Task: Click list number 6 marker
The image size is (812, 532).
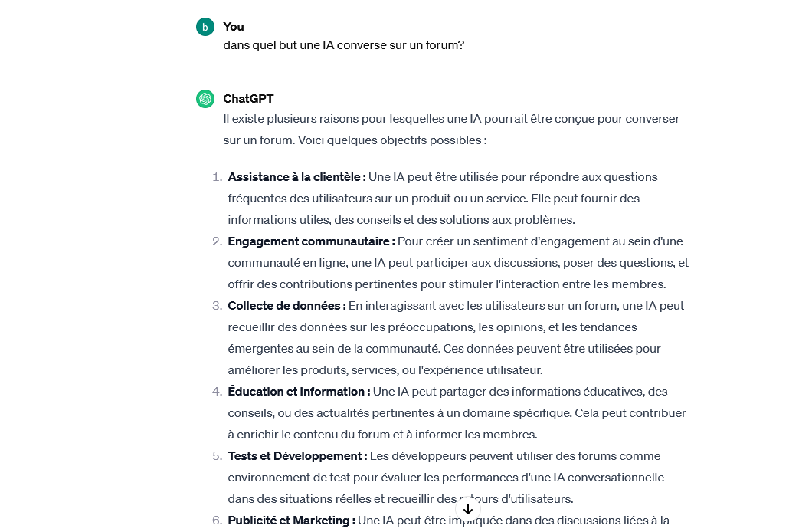Action: pyautogui.click(x=217, y=521)
